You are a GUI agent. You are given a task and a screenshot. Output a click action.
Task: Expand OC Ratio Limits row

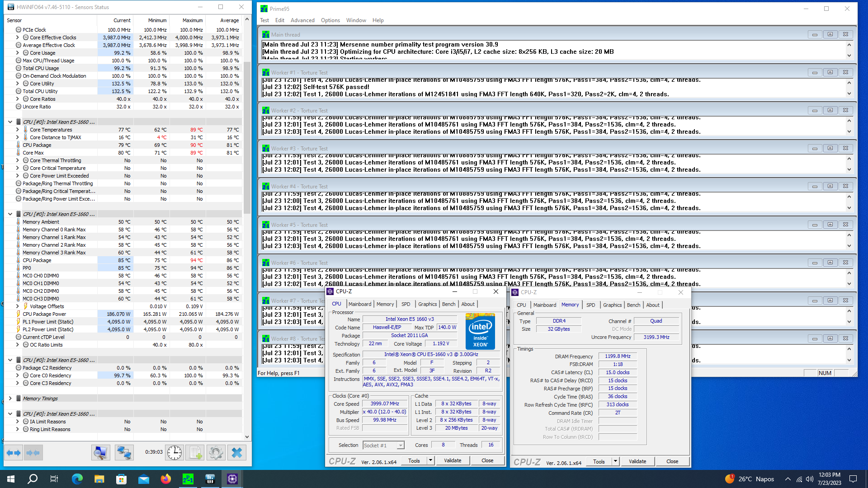click(x=18, y=345)
